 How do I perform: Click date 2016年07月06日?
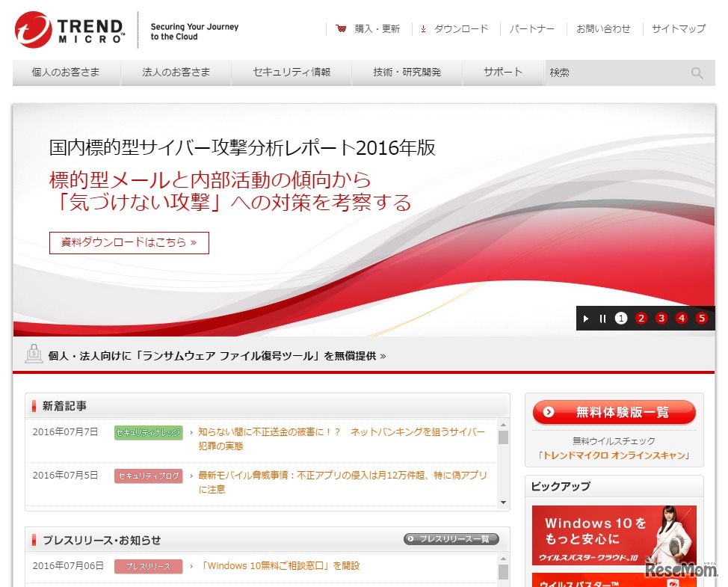tap(68, 566)
